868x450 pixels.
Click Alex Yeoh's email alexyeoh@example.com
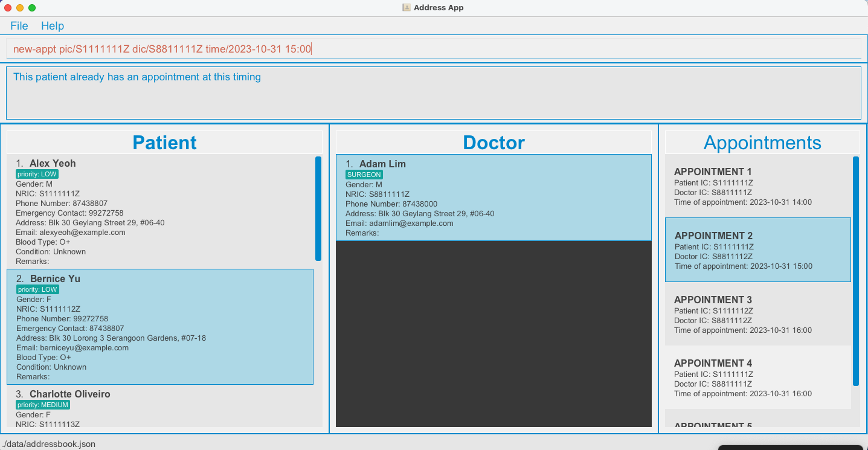click(x=82, y=233)
